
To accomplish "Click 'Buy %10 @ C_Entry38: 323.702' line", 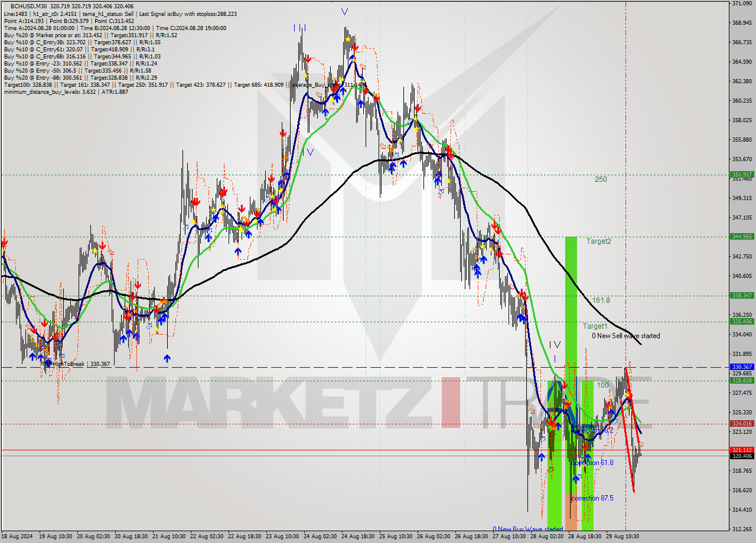I will [x=82, y=42].
